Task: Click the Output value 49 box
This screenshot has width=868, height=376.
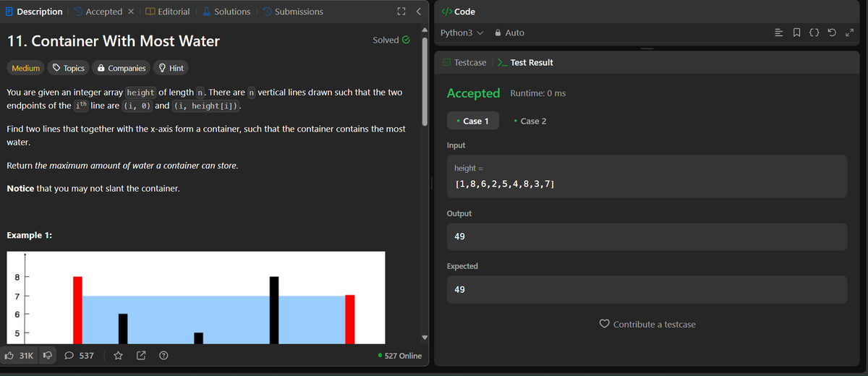Action: pyautogui.click(x=647, y=236)
